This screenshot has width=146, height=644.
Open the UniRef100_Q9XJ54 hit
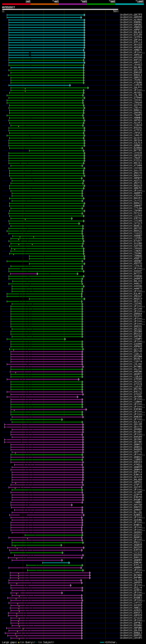(131, 70)
